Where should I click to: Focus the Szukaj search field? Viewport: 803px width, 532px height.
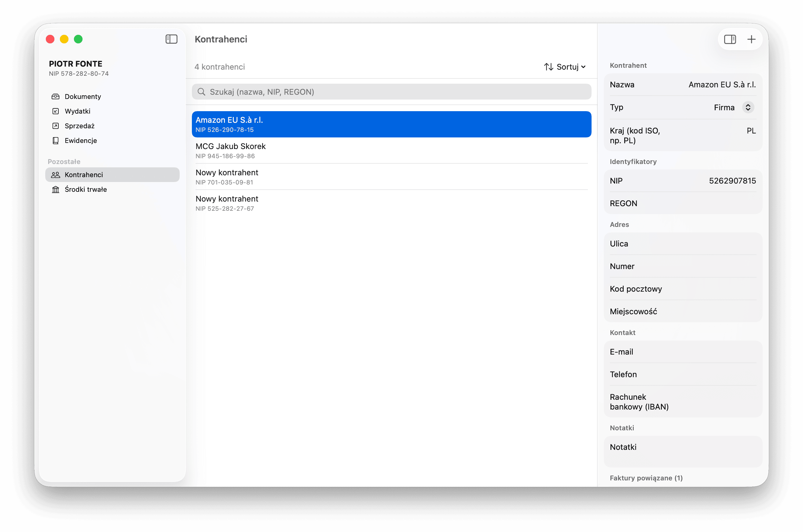391,92
